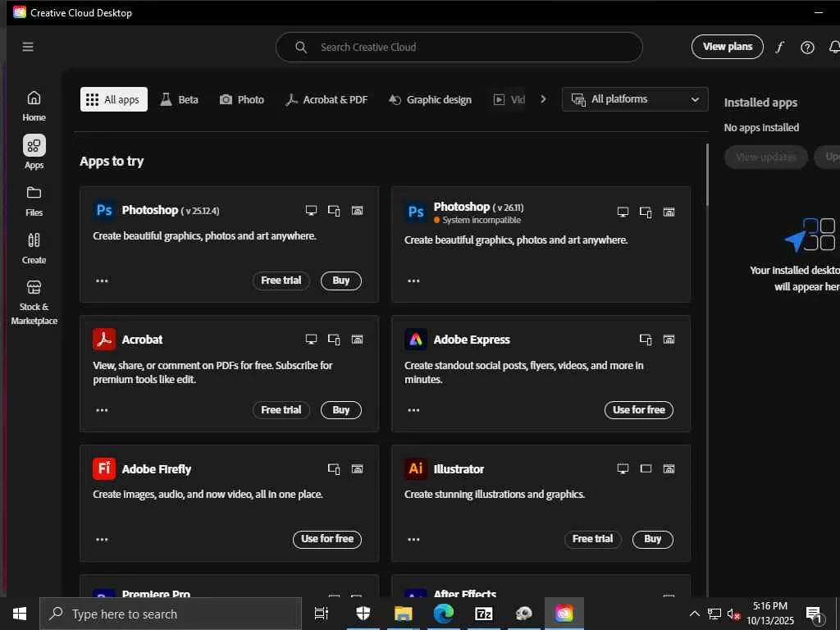
Task: Start Free trial of Photoshop v25.12.4
Action: (281, 281)
